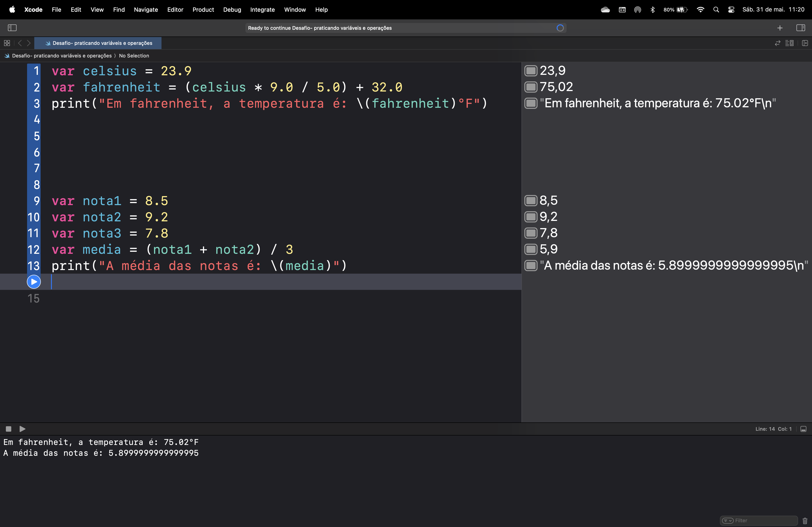This screenshot has height=527, width=812.
Task: Click the Ready to continue status field
Action: click(406, 28)
